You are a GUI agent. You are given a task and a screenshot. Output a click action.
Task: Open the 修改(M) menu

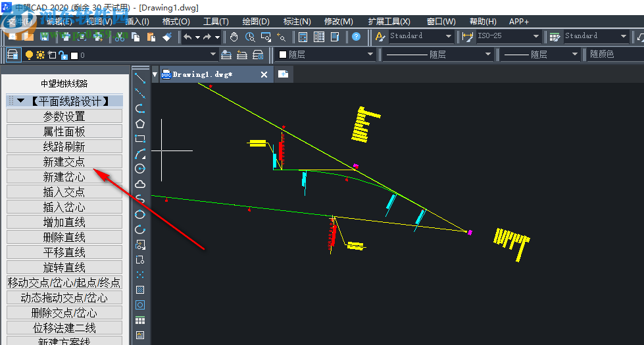point(338,21)
